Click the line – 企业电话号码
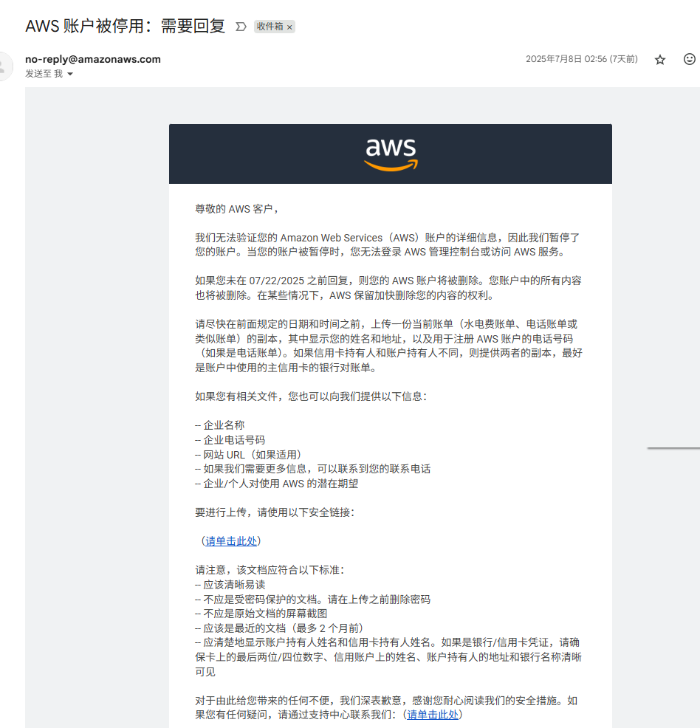Image resolution: width=700 pixels, height=728 pixels. [230, 439]
